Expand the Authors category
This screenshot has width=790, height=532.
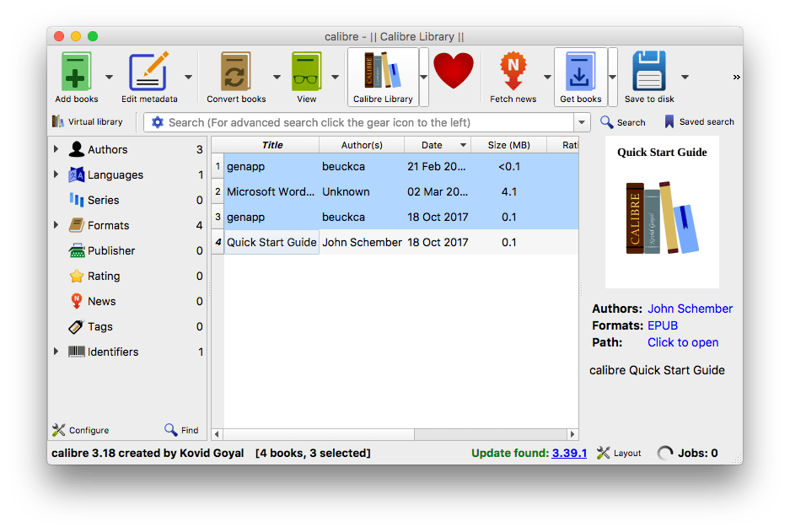coord(56,149)
